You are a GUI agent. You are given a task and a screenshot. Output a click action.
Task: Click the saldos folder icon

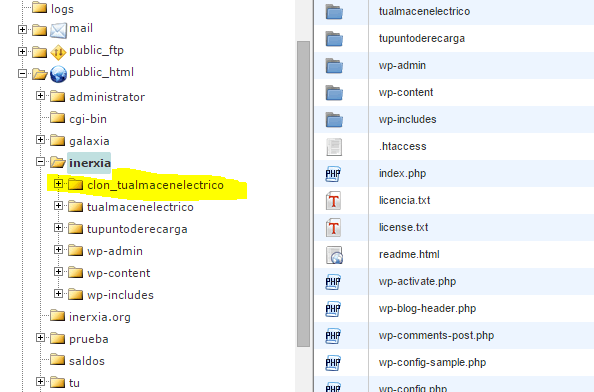(x=58, y=359)
